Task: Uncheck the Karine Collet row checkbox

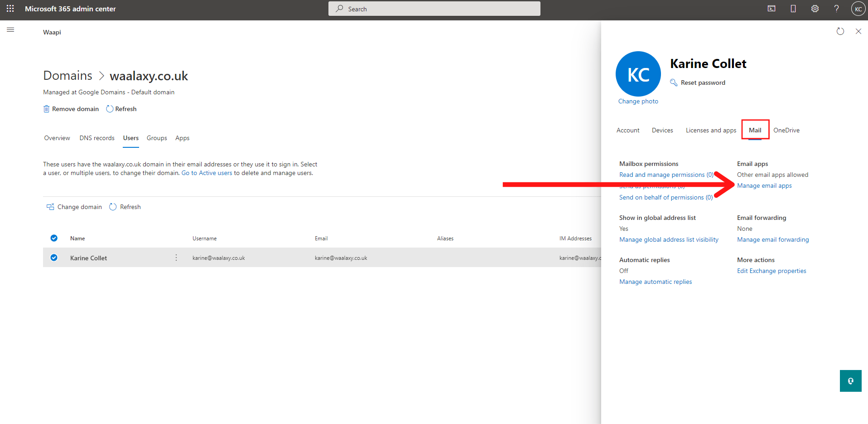Action: tap(54, 258)
